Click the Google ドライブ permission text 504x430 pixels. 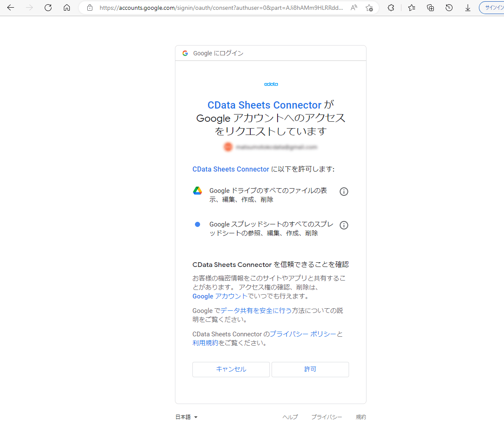(x=268, y=195)
